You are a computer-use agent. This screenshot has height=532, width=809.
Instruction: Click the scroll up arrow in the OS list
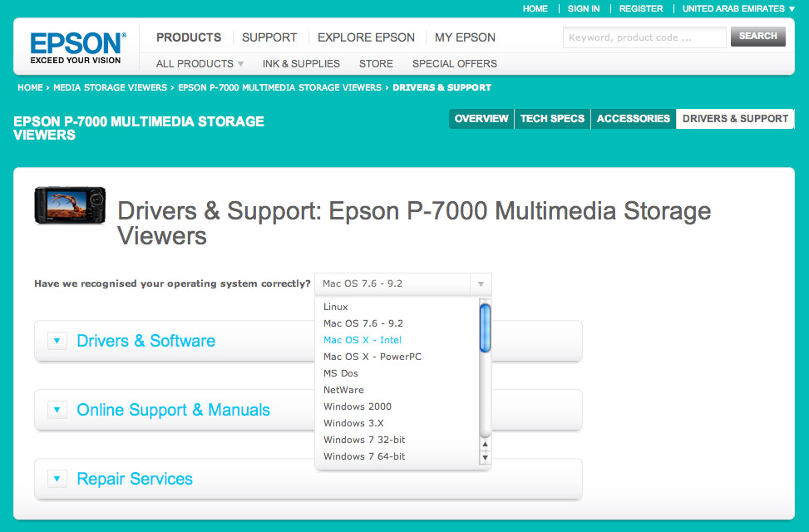(485, 444)
